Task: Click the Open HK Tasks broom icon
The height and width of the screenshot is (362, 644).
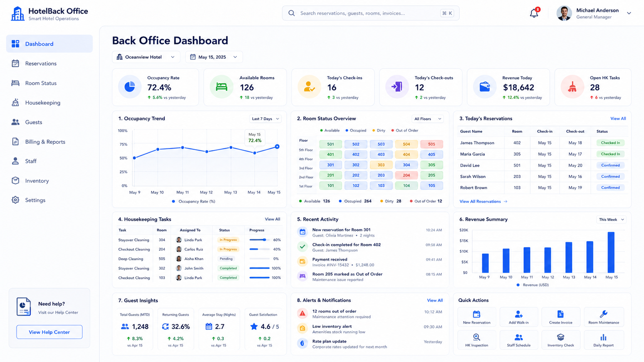Action: pos(572,87)
